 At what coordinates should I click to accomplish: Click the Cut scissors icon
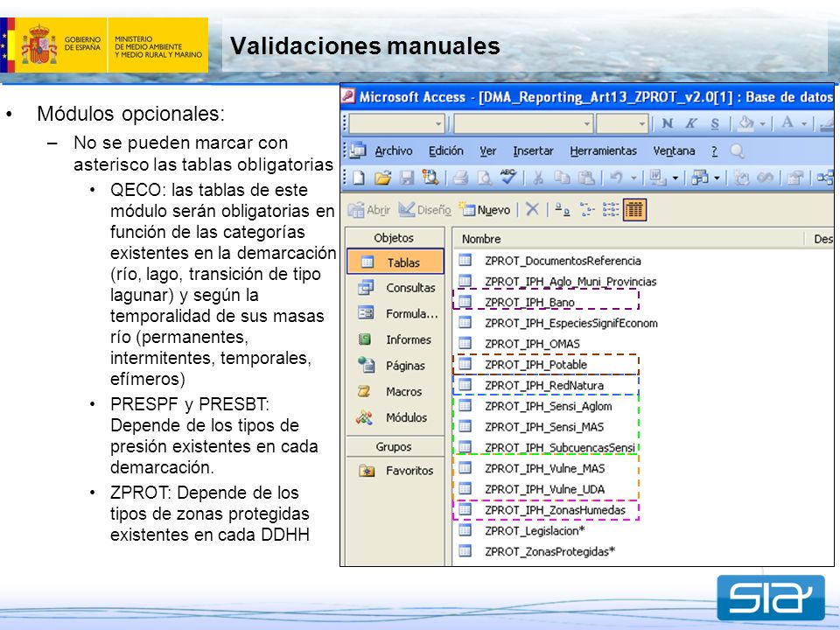pyautogui.click(x=538, y=178)
